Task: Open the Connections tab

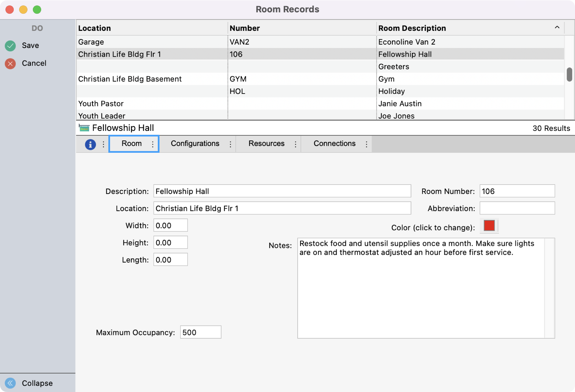Action: pos(334,143)
